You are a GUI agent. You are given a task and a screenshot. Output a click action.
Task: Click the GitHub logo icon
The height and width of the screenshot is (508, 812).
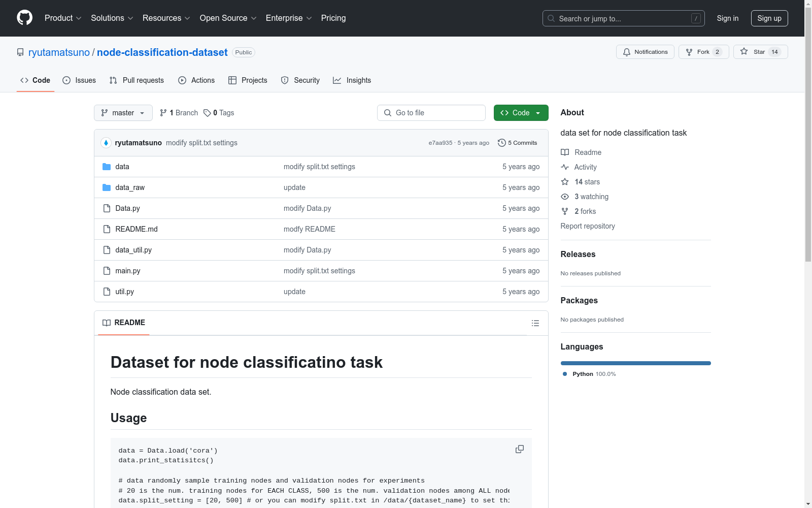24,18
